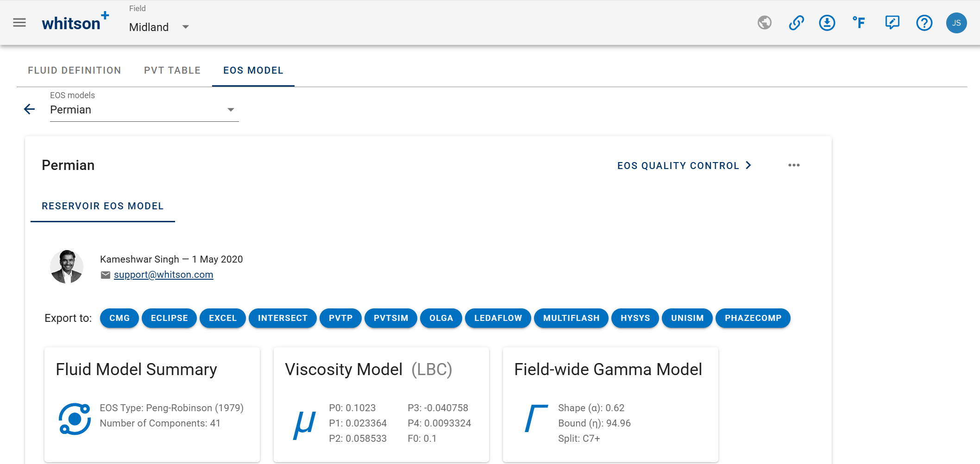Click the download icon in header

point(827,23)
